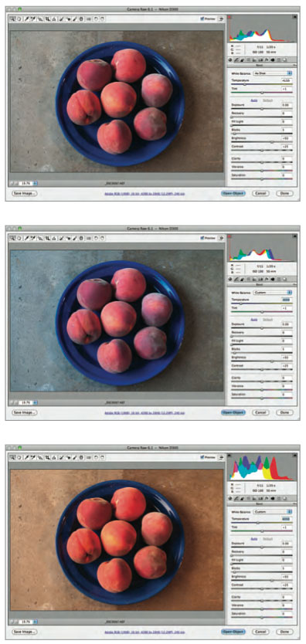Open White Balance dropdown in the warm-tinted window
This screenshot has width=306, height=644.
click(x=273, y=511)
